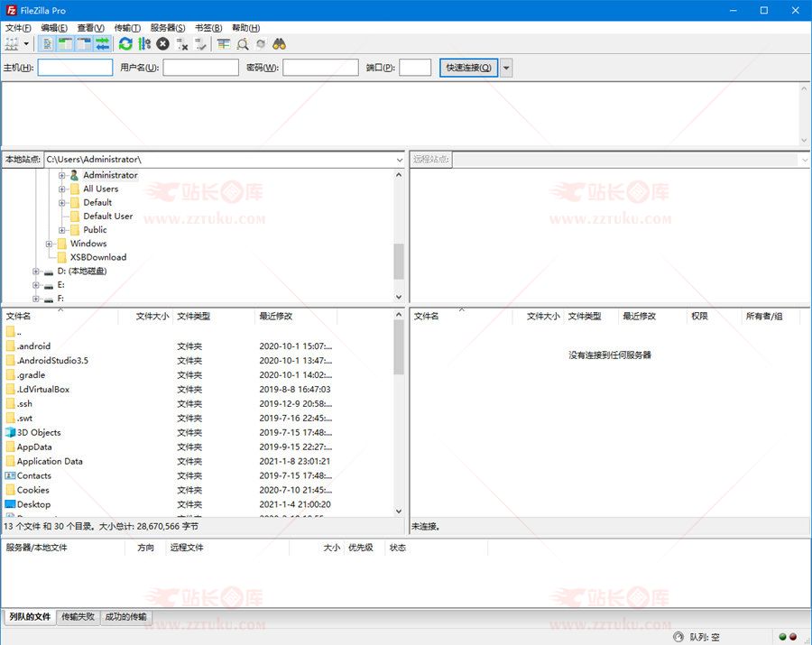Open the 传输(T) menu
Screen dimensions: 812x645
coord(127,28)
